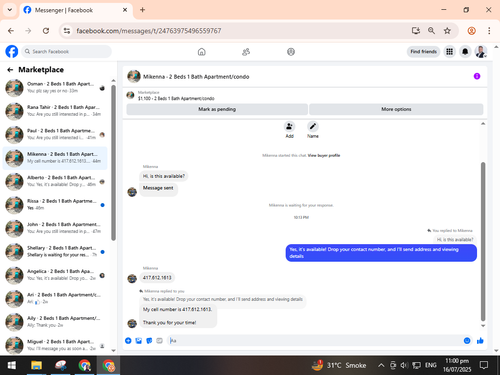This screenshot has height=375, width=500.
Task: Open the Home feed icon
Action: (202, 52)
